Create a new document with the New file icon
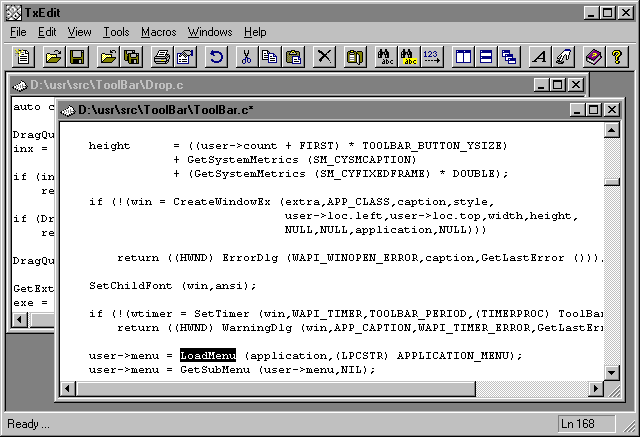640x437 pixels. tap(23, 57)
